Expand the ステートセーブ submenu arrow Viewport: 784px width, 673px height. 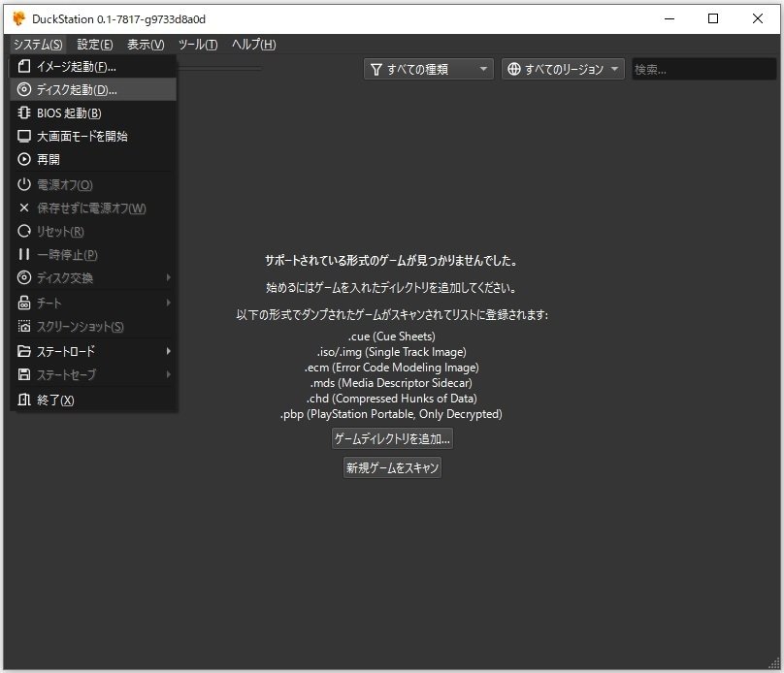(169, 374)
